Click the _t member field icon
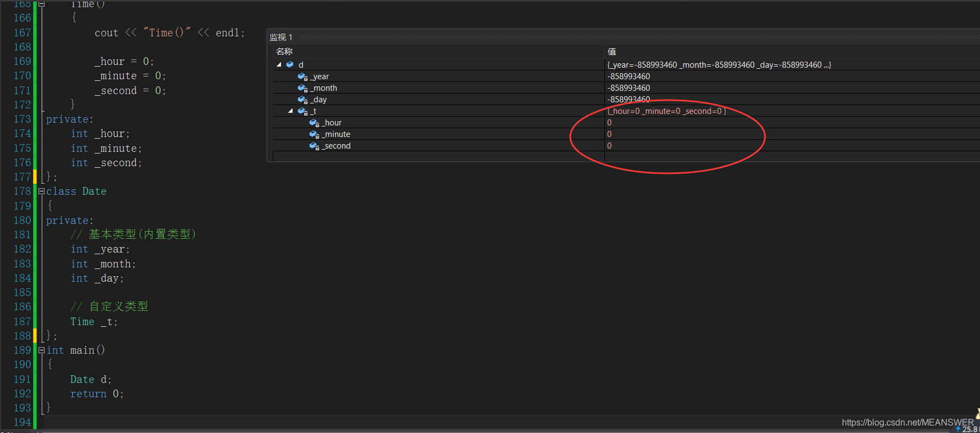980x433 pixels. coord(302,111)
